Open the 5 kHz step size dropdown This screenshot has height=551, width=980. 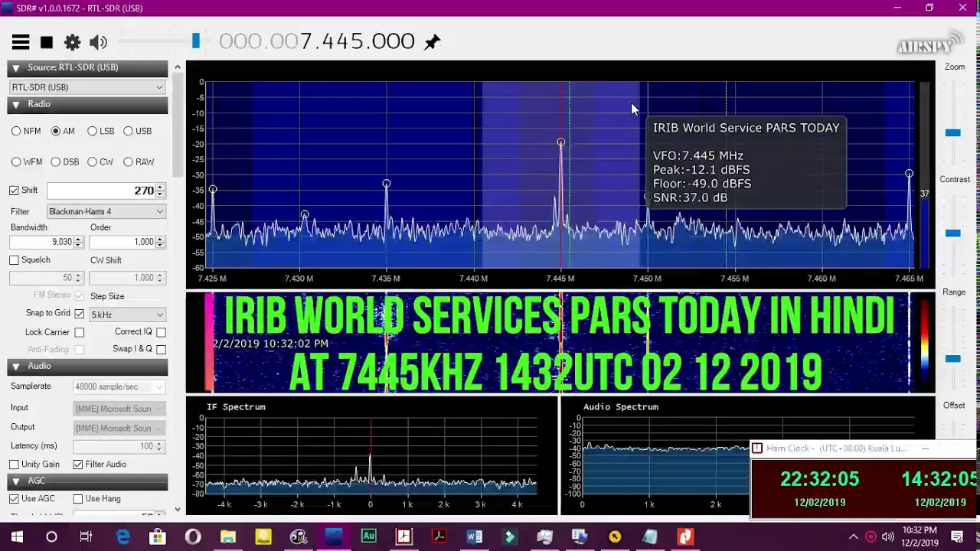(127, 315)
